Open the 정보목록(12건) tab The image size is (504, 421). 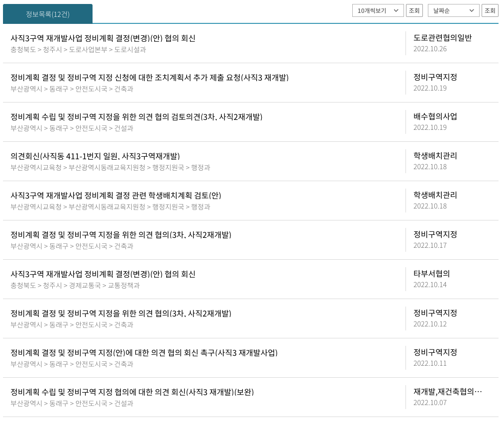pyautogui.click(x=48, y=14)
